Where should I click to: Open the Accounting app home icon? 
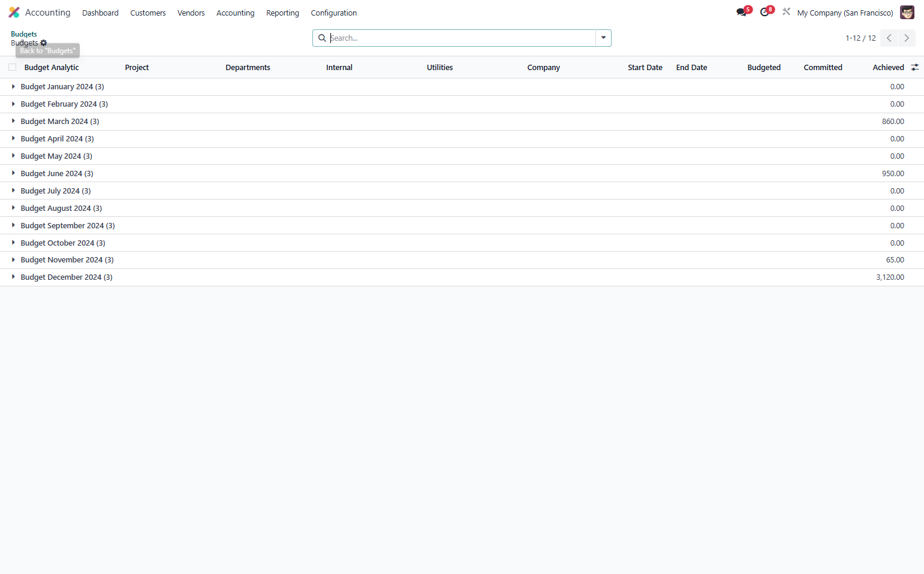click(14, 13)
